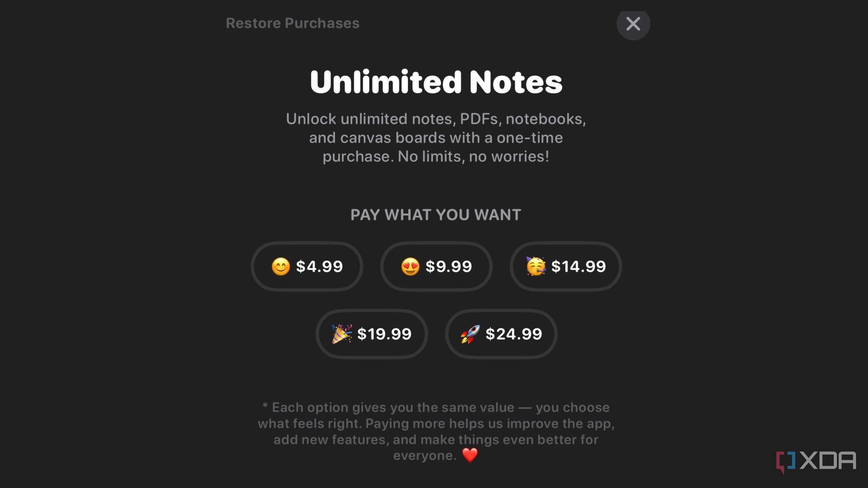Select the middle price pill in top row
Image resolution: width=868 pixels, height=488 pixels.
coord(437,267)
